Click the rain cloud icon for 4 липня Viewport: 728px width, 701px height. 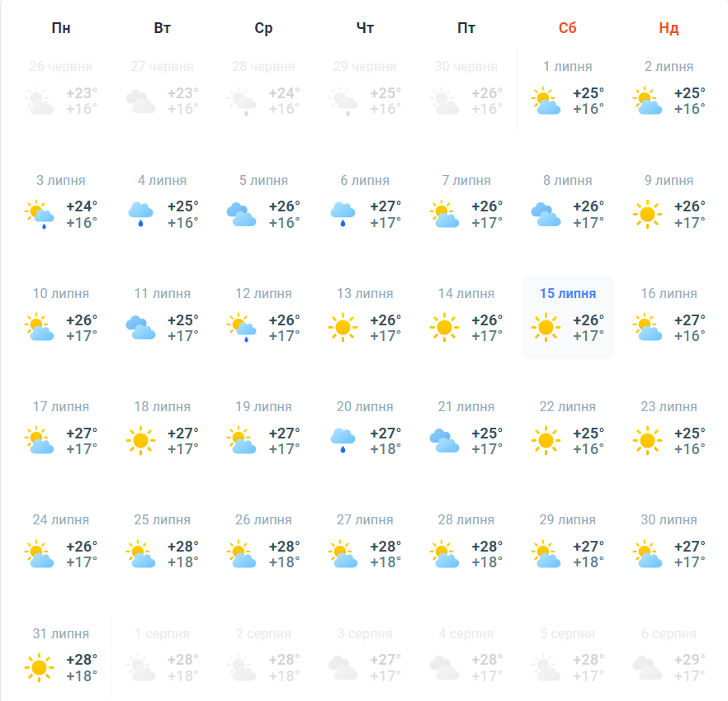tap(140, 215)
